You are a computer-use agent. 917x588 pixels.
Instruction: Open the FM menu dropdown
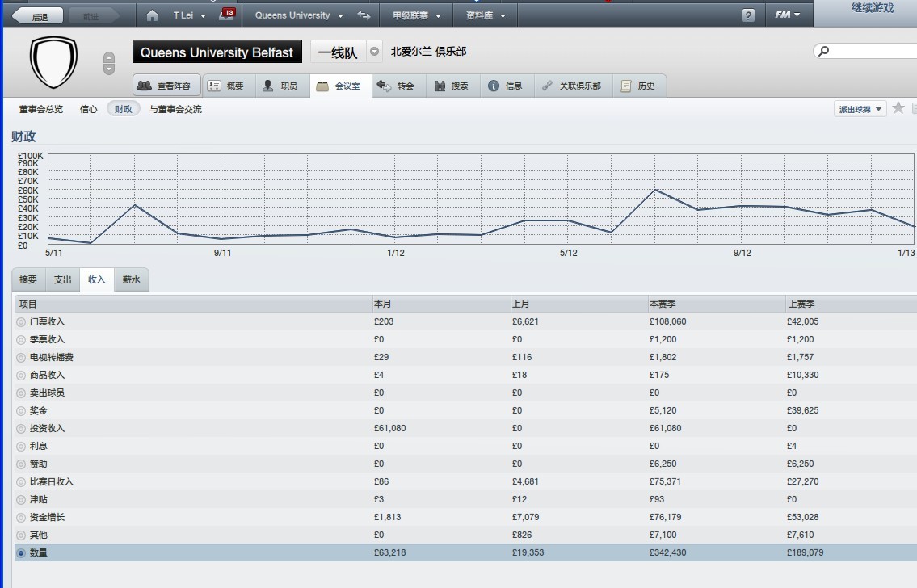(x=787, y=15)
